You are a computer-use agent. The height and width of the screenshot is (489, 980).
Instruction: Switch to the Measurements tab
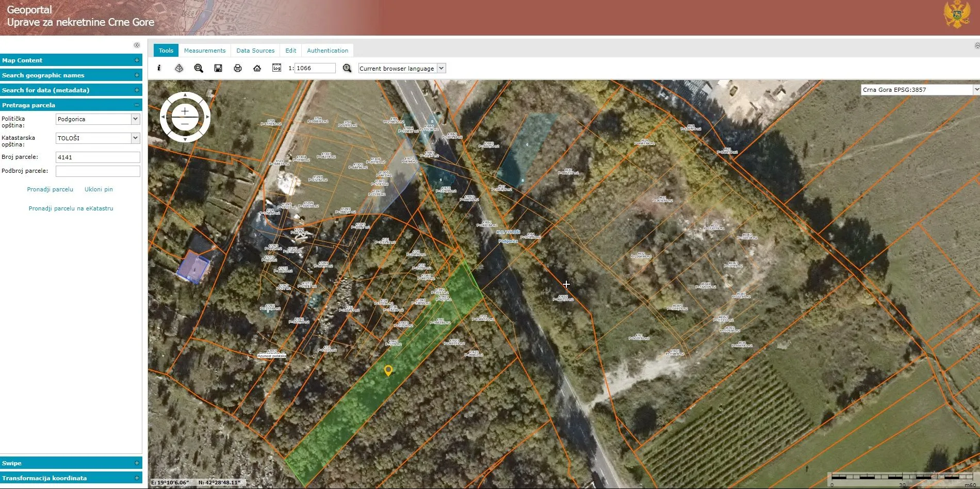click(205, 51)
